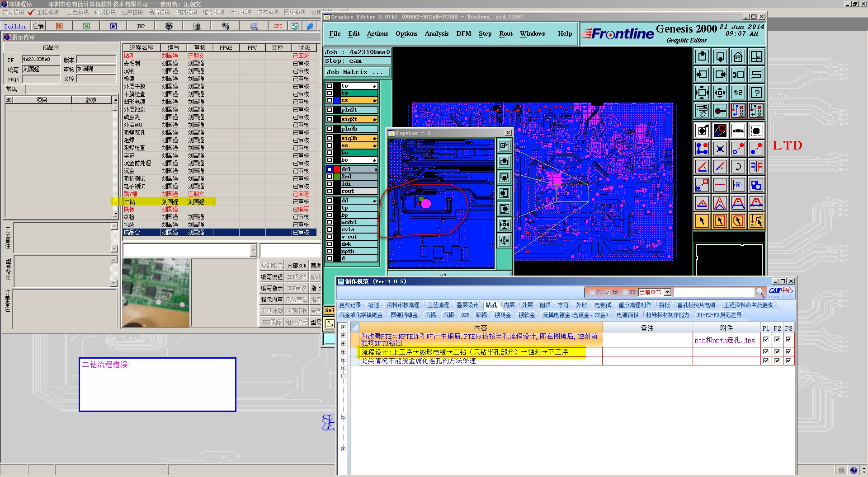Click the SPC toolbar button
The height and width of the screenshot is (477, 868).
point(278,26)
